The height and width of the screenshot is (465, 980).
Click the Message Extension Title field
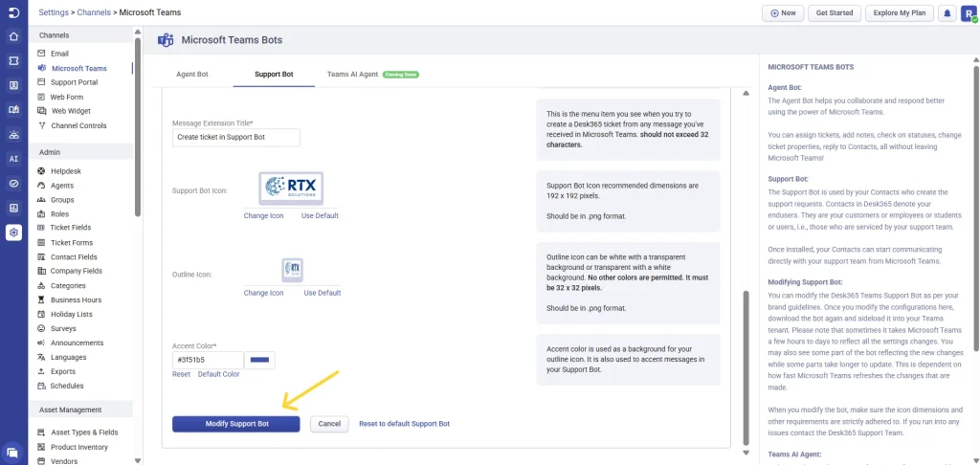coord(236,137)
